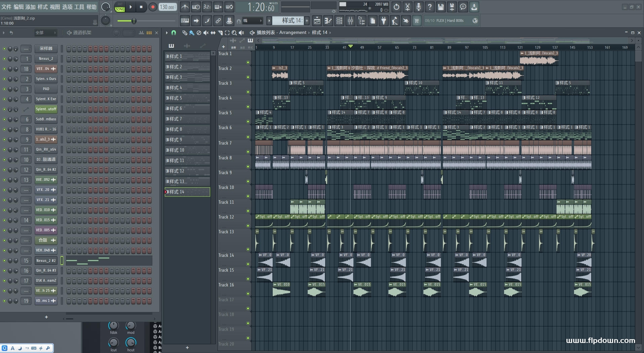Image resolution: width=644 pixels, height=353 pixels.
Task: Toggle mute light for 采样器 channel
Action: click(4, 49)
